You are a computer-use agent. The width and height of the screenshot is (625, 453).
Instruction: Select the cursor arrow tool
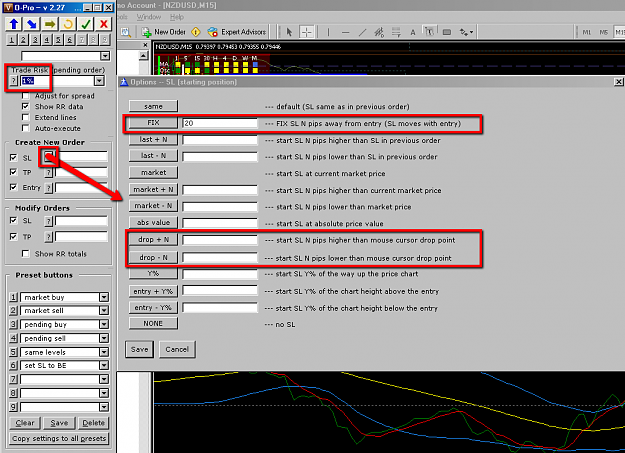(289, 32)
